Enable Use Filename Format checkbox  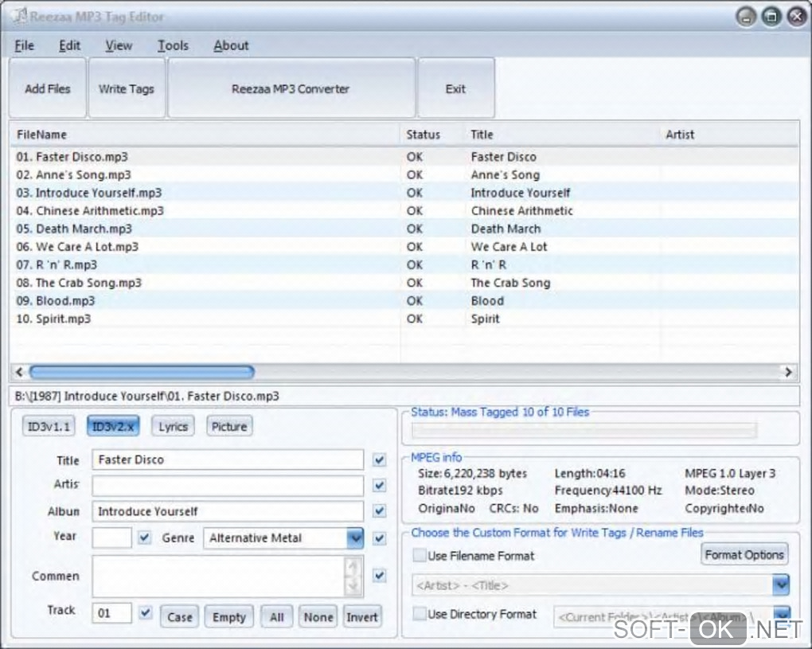(x=419, y=556)
